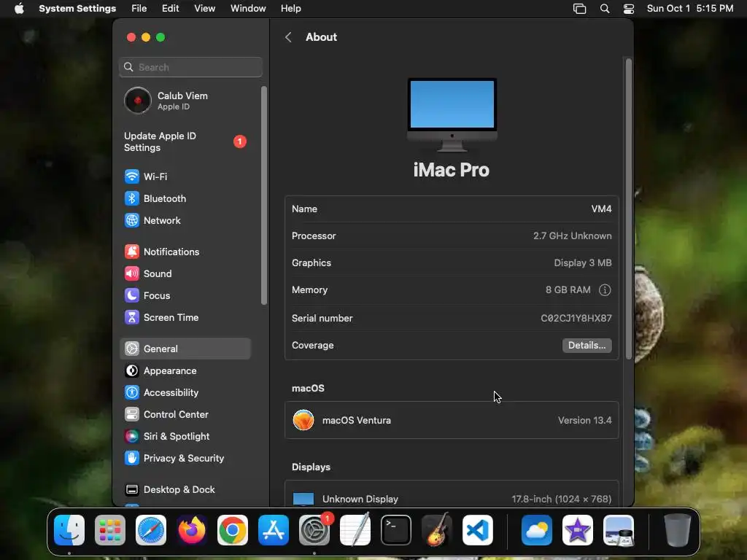Click the About pane scrollbar
747x560 pixels.
628,209
